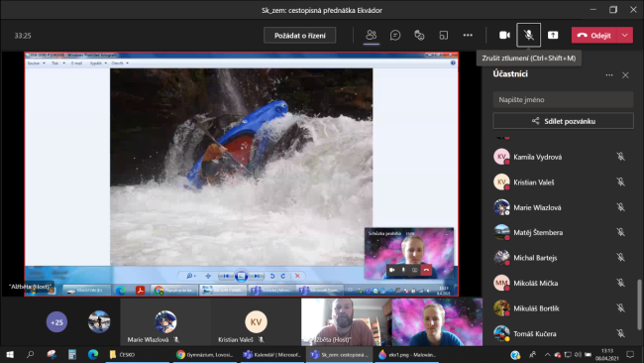Click photo viewer help icon
Image resolution: width=644 pixels, height=363 pixels.
(x=453, y=62)
